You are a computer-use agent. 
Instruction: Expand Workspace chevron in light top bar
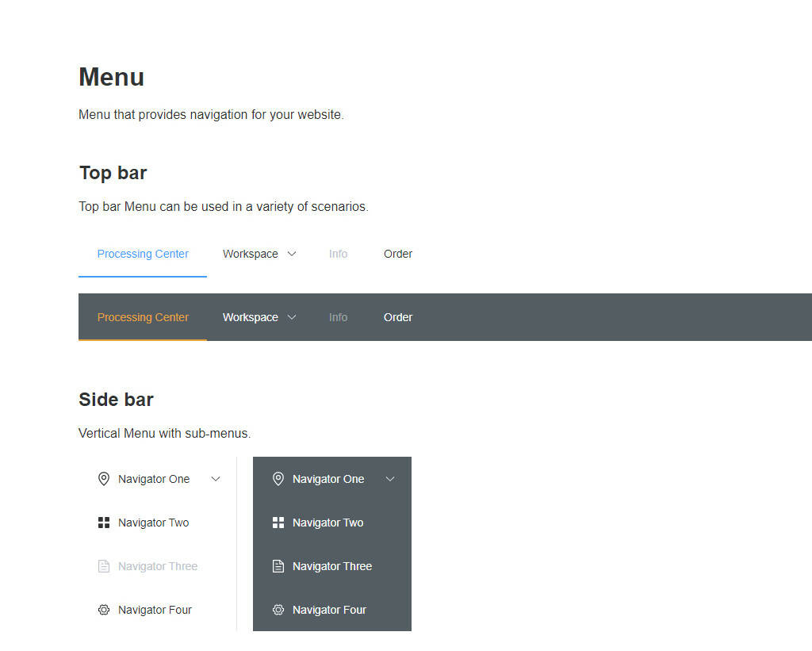tap(292, 254)
